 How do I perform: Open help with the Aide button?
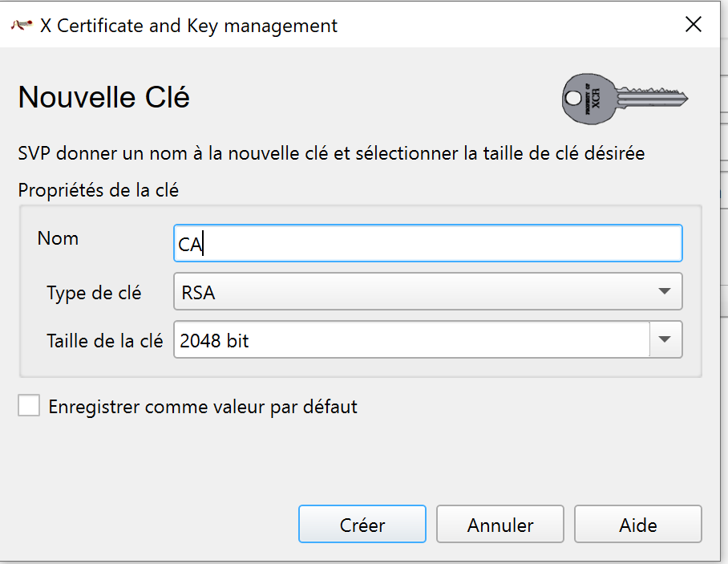click(637, 525)
